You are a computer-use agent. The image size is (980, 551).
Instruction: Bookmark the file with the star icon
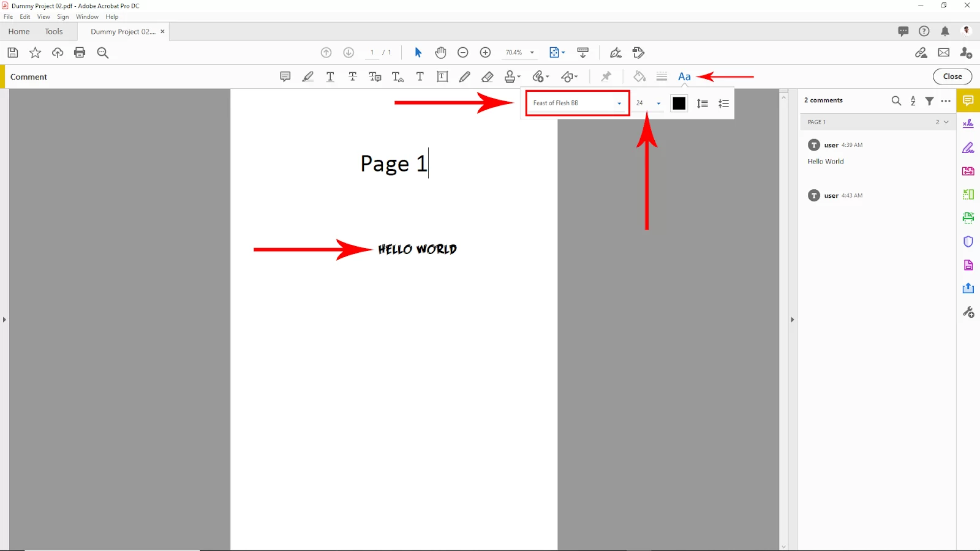[35, 53]
